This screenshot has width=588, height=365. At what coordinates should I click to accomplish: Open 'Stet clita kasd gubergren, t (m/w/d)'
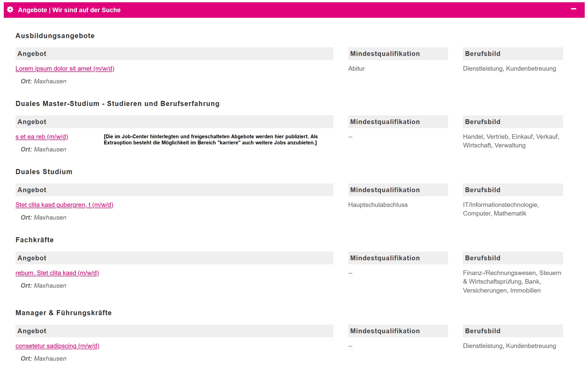click(64, 205)
